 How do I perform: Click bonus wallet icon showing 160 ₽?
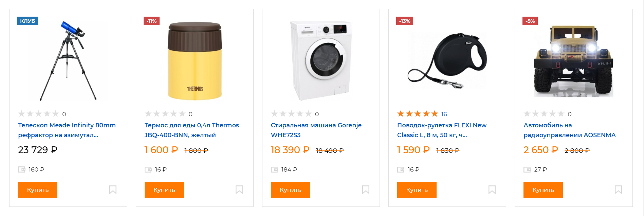click(22, 169)
